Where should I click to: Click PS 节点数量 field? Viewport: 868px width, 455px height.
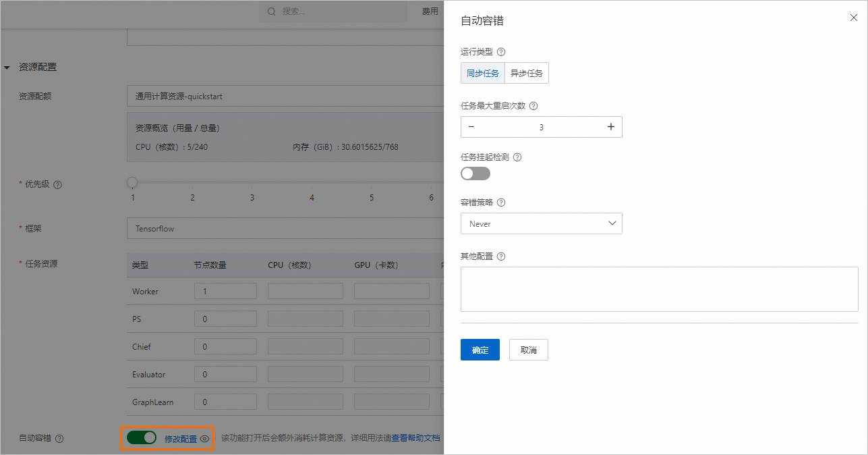tap(225, 319)
